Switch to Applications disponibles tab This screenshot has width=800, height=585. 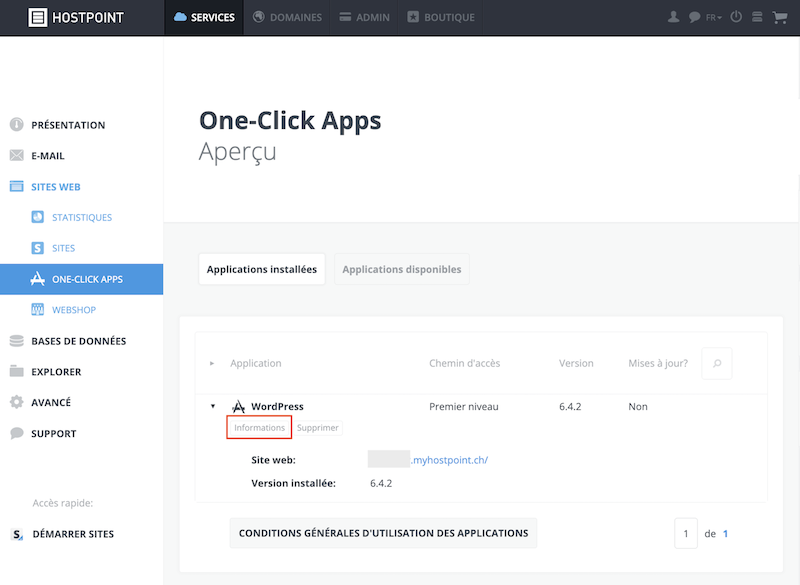(x=402, y=269)
